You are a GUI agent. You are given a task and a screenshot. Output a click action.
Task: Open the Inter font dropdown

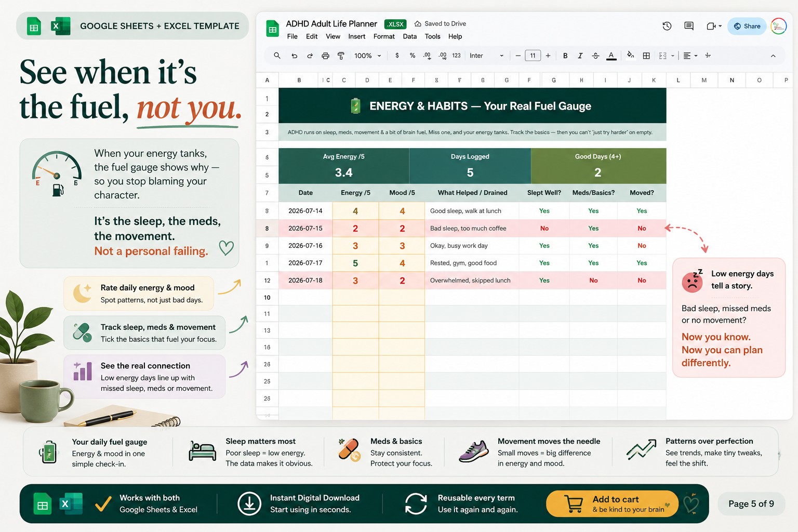[x=487, y=56]
